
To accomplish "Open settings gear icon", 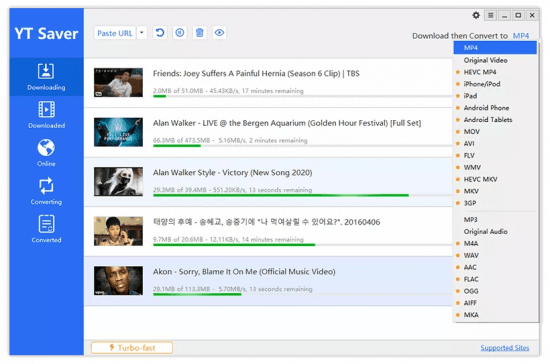I will pos(476,15).
